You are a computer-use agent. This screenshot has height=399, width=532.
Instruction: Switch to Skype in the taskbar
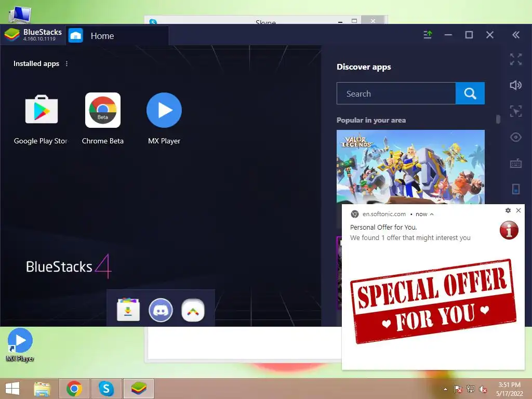pyautogui.click(x=106, y=389)
